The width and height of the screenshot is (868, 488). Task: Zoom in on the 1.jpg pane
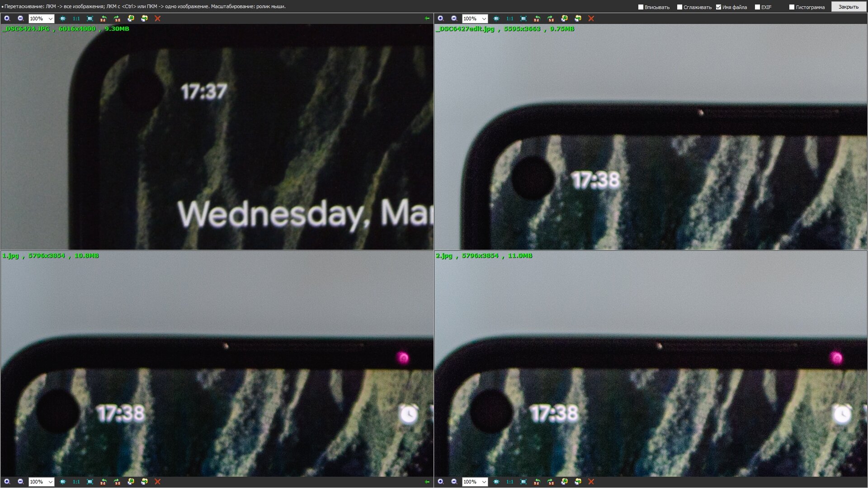(x=7, y=482)
